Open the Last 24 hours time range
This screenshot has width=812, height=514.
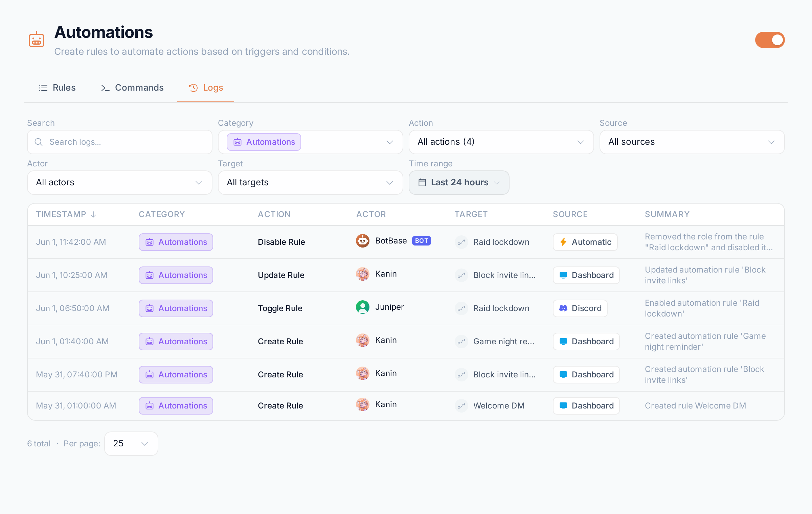[459, 183]
